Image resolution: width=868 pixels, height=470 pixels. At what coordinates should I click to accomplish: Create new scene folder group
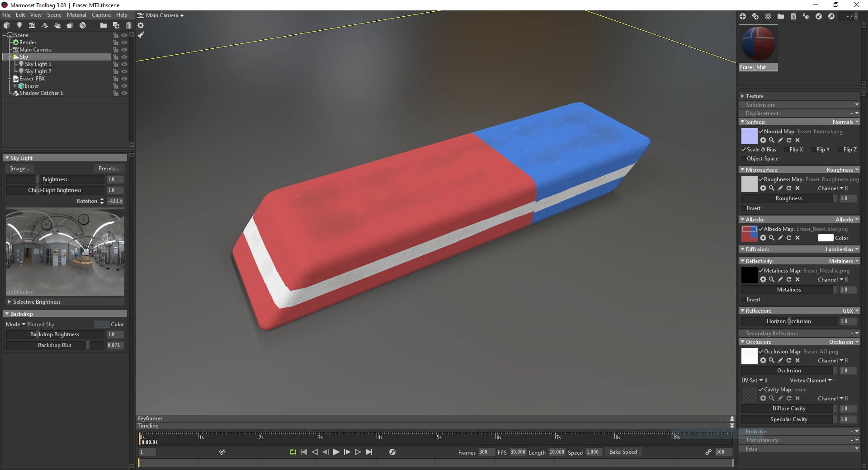click(104, 25)
